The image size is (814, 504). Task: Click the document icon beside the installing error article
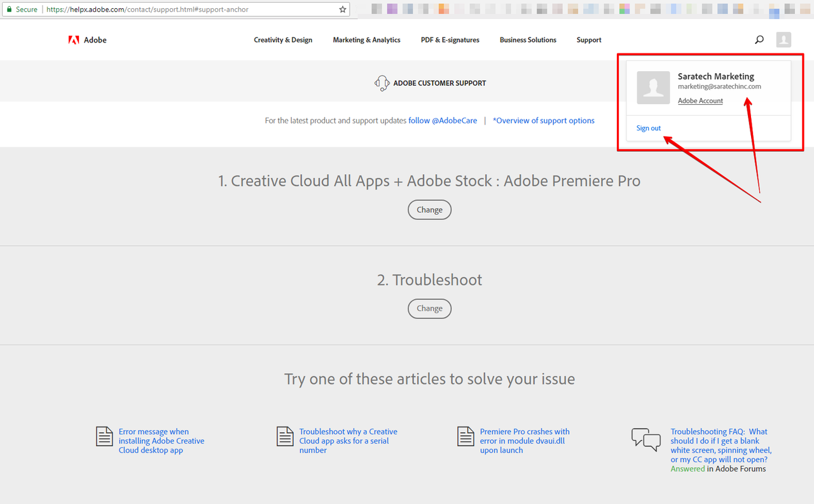104,437
